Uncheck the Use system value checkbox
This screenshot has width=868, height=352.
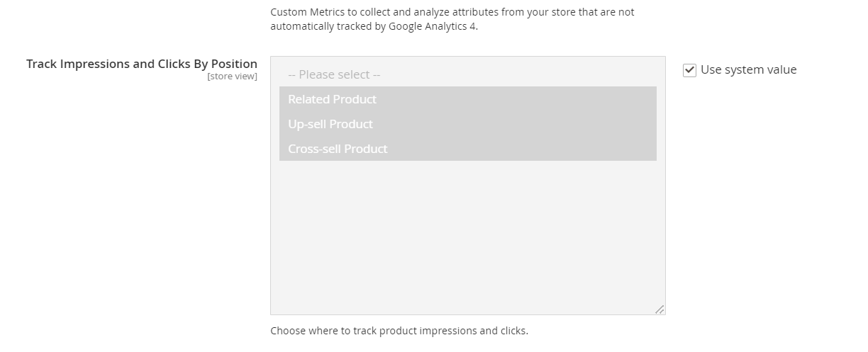689,70
